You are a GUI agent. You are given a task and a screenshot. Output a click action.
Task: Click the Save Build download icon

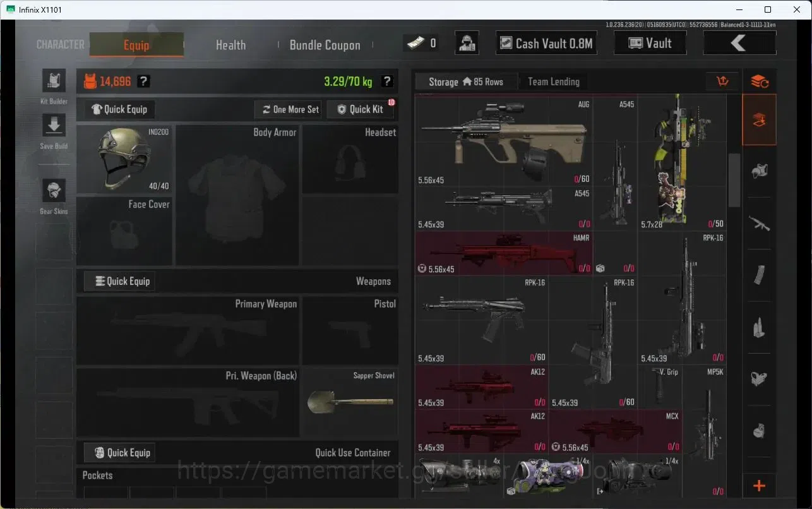point(54,125)
